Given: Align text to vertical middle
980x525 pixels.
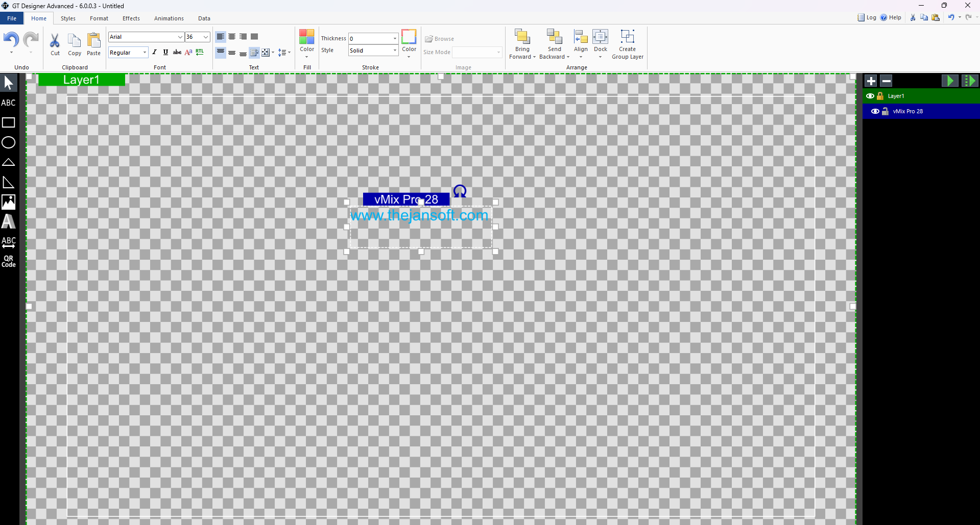Looking at the screenshot, I should 232,53.
